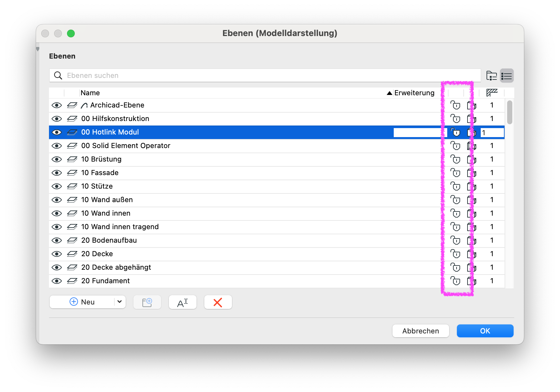
Task: Collapse the panel with the top-left disclosure triangle
Action: [x=38, y=49]
